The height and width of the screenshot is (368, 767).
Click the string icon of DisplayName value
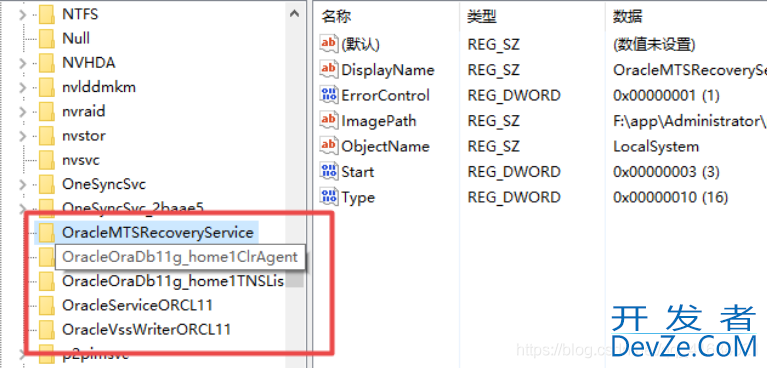pyautogui.click(x=329, y=69)
